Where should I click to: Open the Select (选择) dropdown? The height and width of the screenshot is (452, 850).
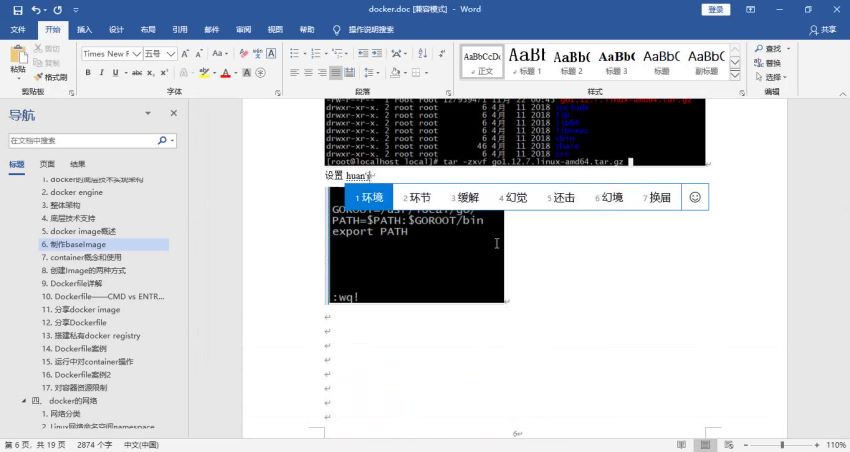(771, 77)
